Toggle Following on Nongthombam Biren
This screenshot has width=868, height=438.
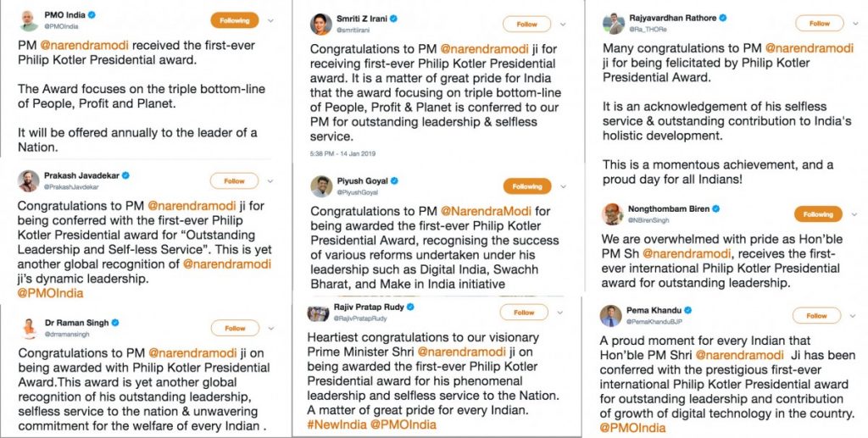(818, 214)
